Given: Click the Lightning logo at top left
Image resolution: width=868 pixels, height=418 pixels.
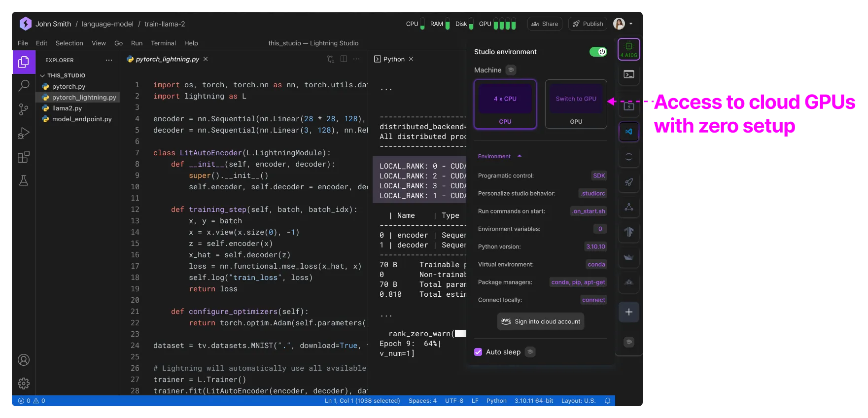Looking at the screenshot, I should click(26, 24).
